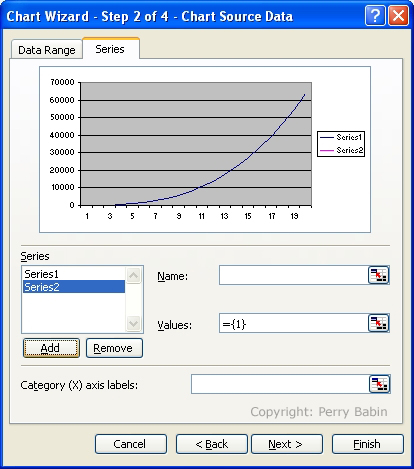Click range selector icon for Category axis labels
414x469 pixels.
click(379, 384)
